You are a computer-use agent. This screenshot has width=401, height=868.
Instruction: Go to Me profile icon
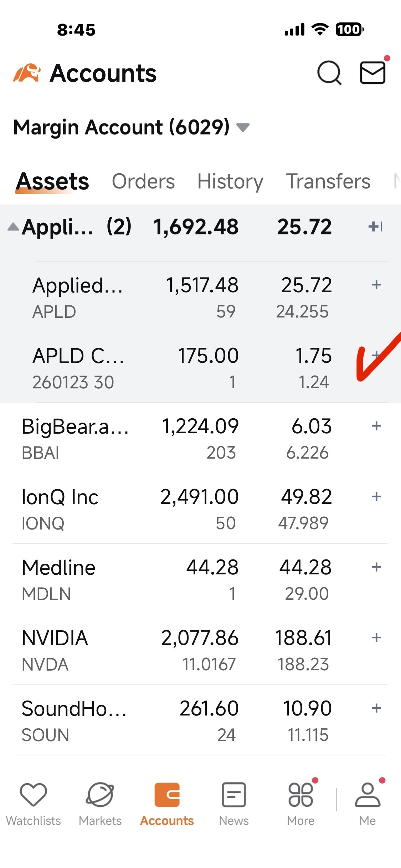(367, 795)
